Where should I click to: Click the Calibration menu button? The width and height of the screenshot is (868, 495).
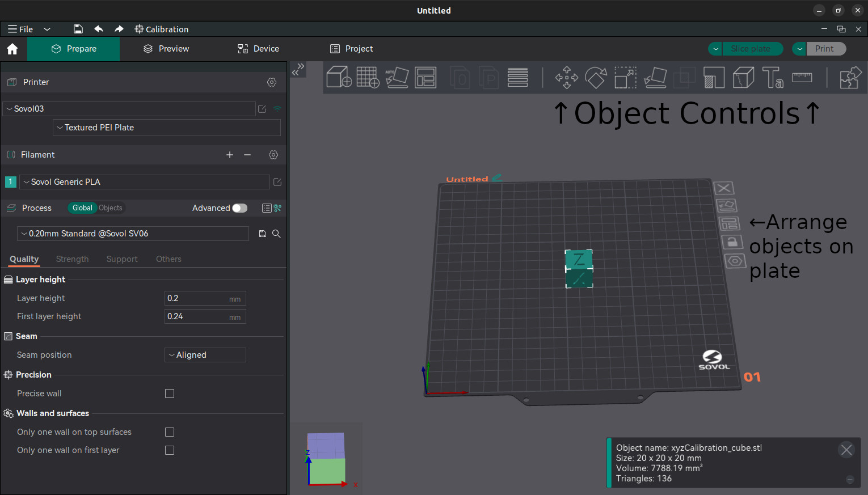click(162, 29)
